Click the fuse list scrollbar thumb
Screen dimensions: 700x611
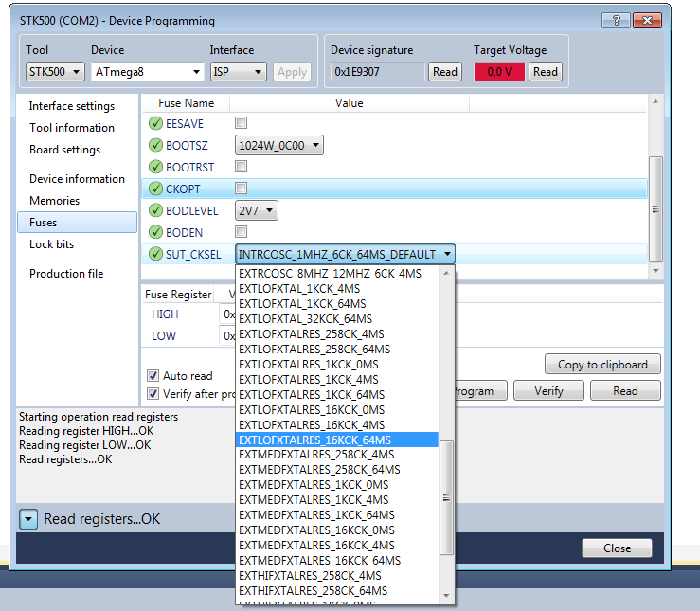(655, 208)
